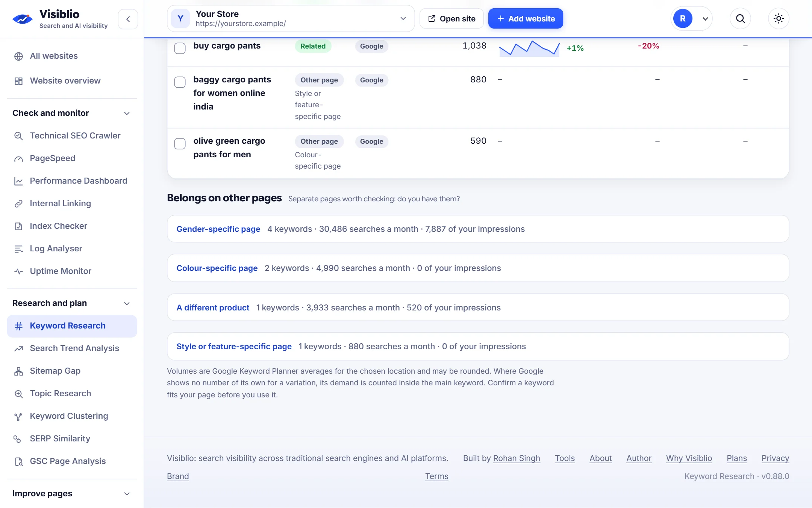Open the Privacy footer link

point(775,458)
